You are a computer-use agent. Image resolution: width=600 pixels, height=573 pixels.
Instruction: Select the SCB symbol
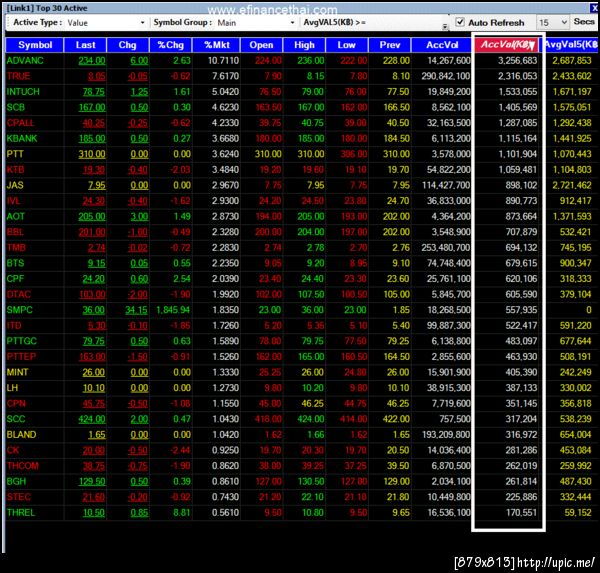pos(16,107)
